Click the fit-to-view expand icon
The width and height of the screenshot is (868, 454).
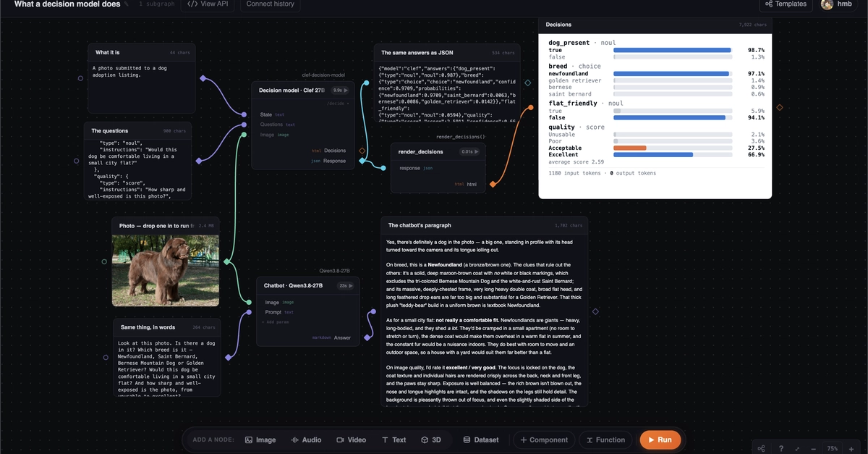pyautogui.click(x=798, y=449)
